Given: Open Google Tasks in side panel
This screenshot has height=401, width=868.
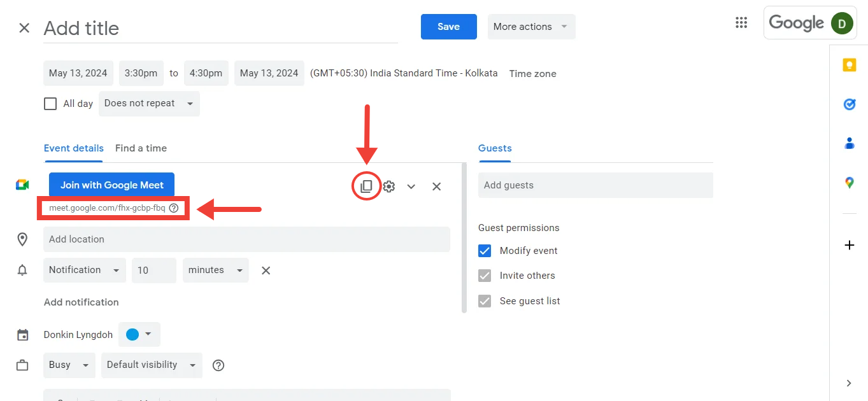Looking at the screenshot, I should [x=849, y=104].
